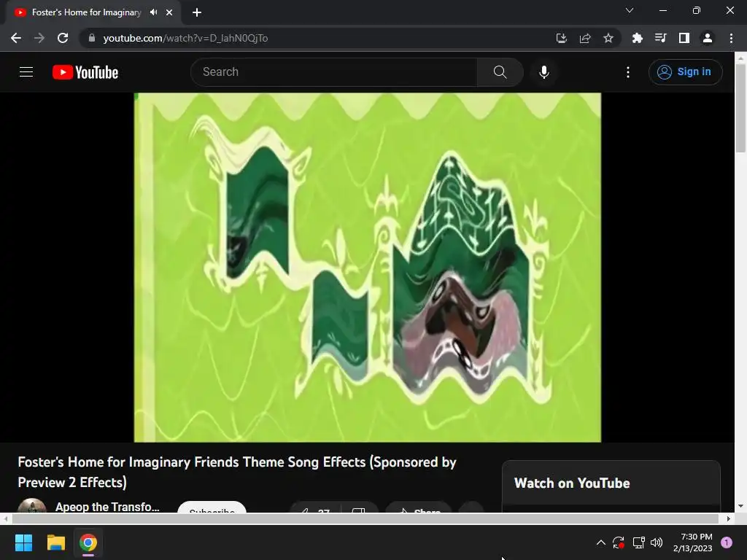Open tab search chevron dropdown

point(630,10)
